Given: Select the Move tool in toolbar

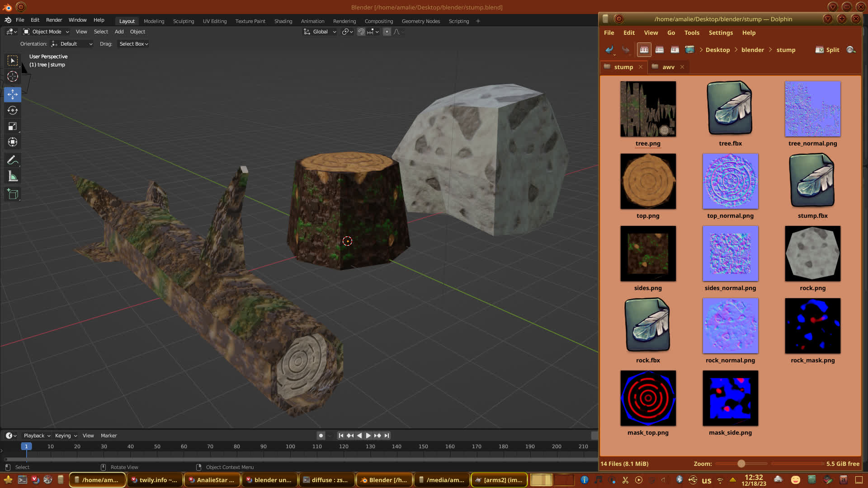Looking at the screenshot, I should tap(13, 94).
